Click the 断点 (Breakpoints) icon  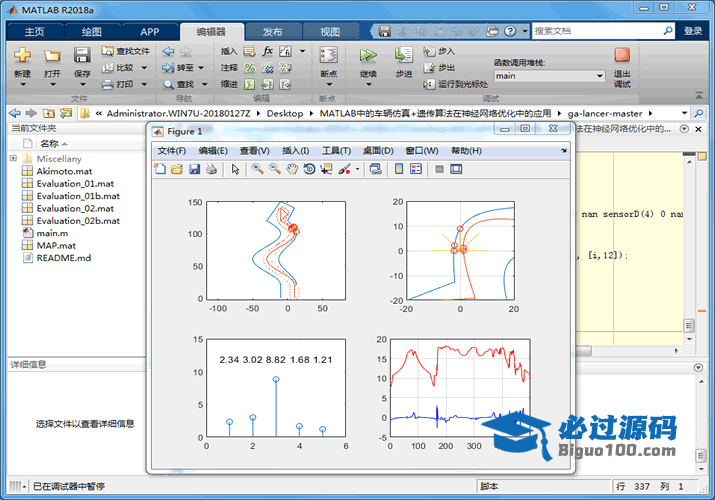click(x=328, y=55)
